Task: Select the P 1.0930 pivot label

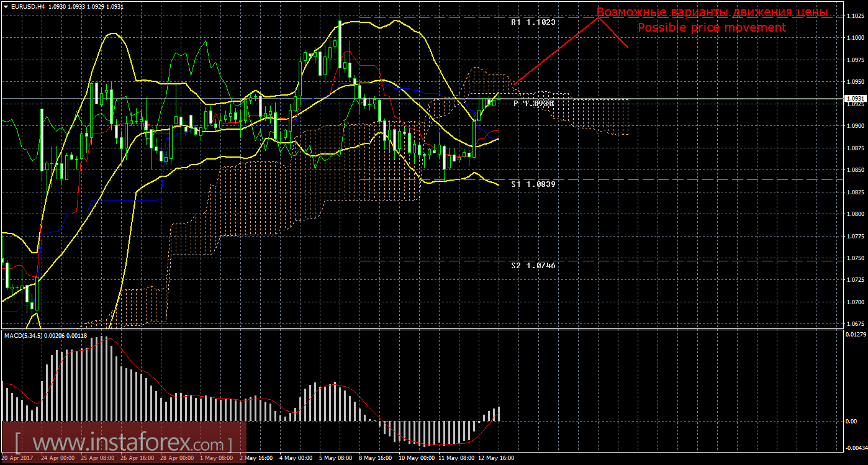Action: pyautogui.click(x=533, y=104)
